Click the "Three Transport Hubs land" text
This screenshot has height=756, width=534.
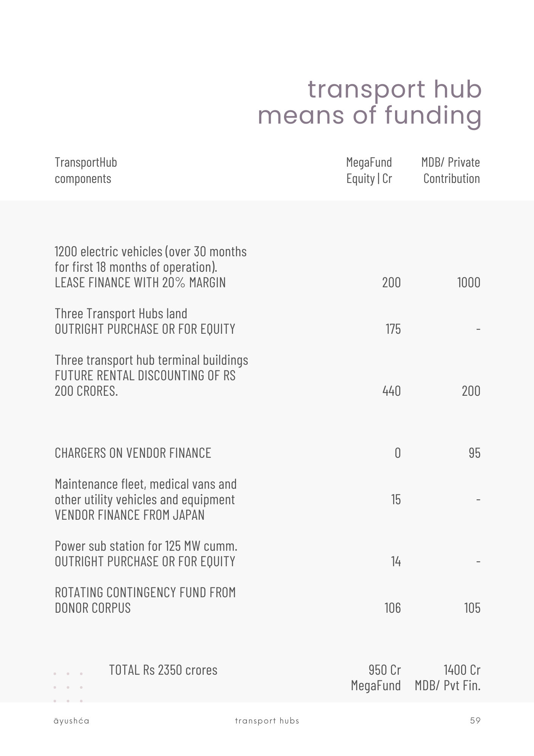click(x=121, y=313)
